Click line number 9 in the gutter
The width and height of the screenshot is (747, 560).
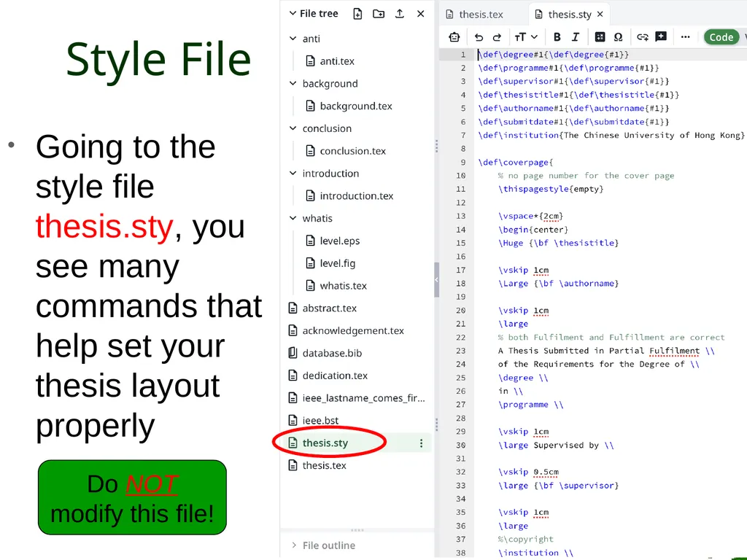[x=463, y=163]
